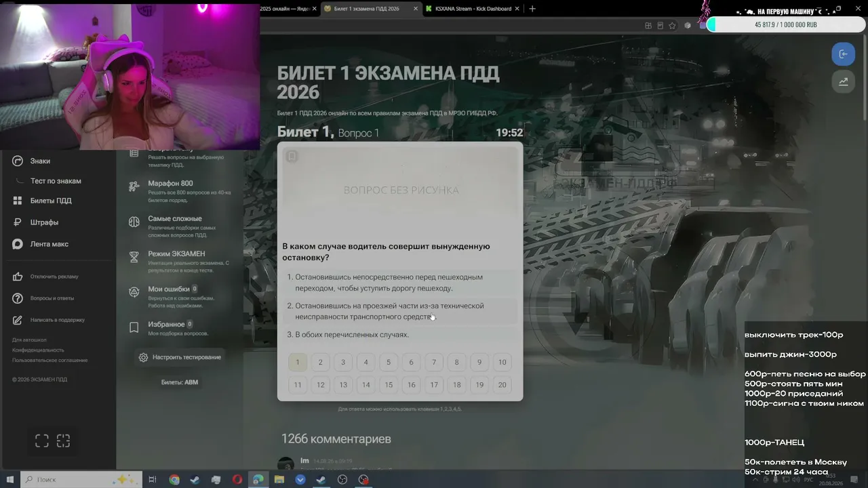Click the Билеты ПДД grid icon
Screen dimensions: 868x488
click(x=18, y=201)
